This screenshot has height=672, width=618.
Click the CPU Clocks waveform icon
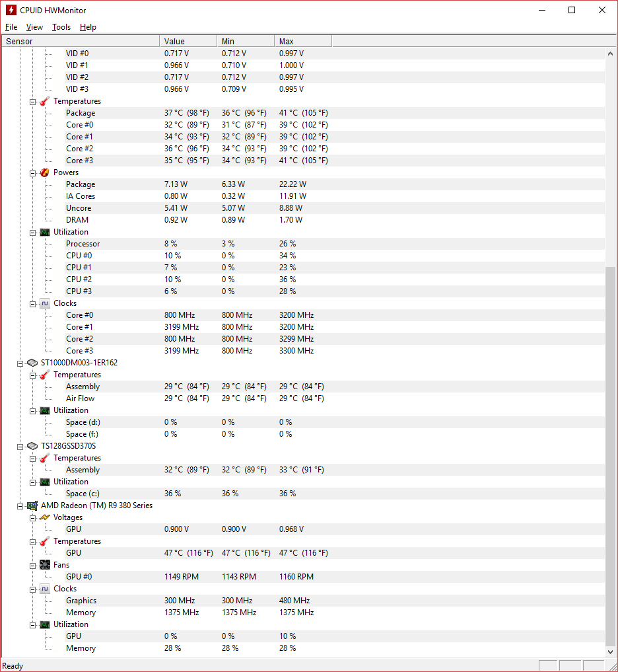click(44, 303)
